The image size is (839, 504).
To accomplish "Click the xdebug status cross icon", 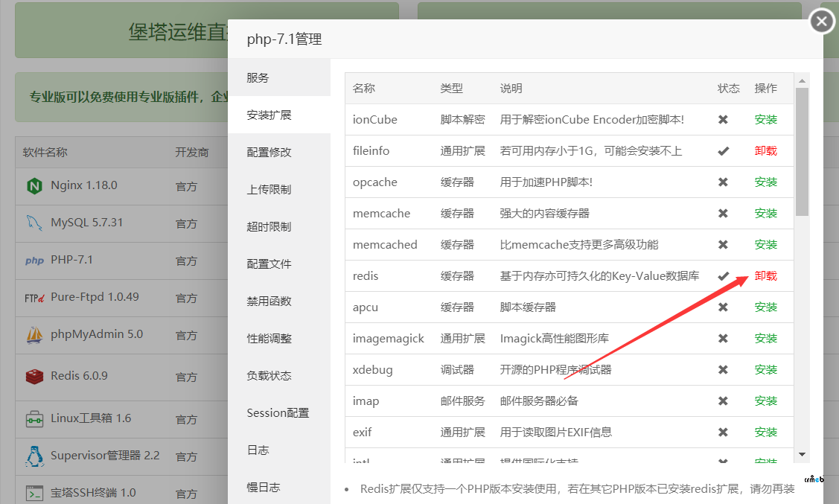I will pyautogui.click(x=723, y=370).
